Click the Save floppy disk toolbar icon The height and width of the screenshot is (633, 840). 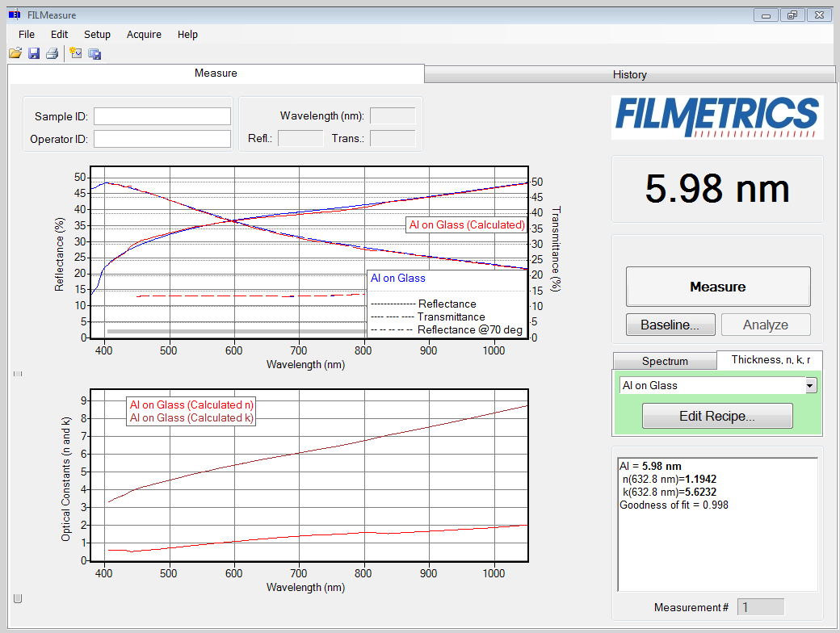[34, 53]
